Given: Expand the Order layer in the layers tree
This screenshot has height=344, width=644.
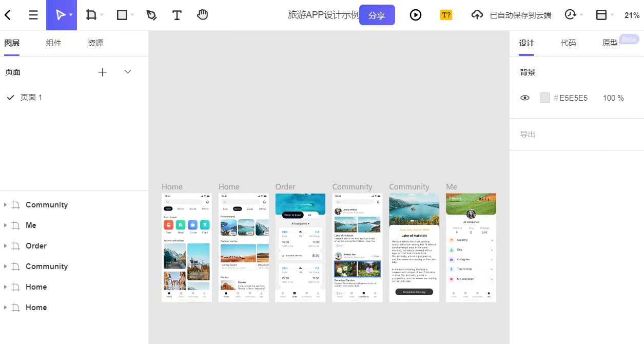Looking at the screenshot, I should (6, 245).
